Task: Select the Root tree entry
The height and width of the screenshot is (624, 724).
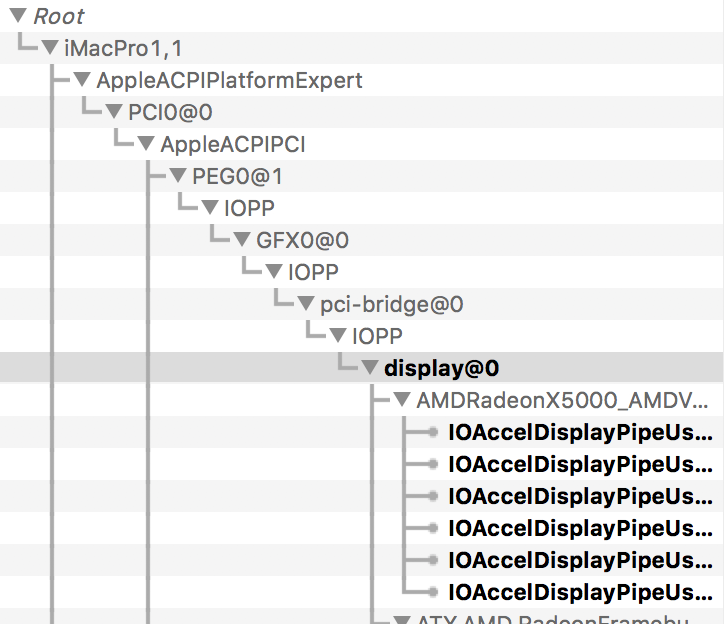Action: [x=59, y=17]
